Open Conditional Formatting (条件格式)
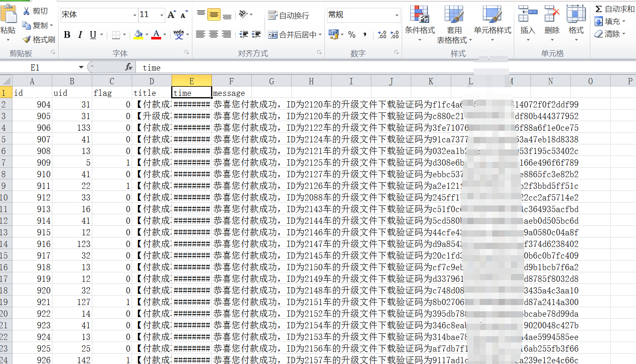636x364 pixels. (420, 24)
